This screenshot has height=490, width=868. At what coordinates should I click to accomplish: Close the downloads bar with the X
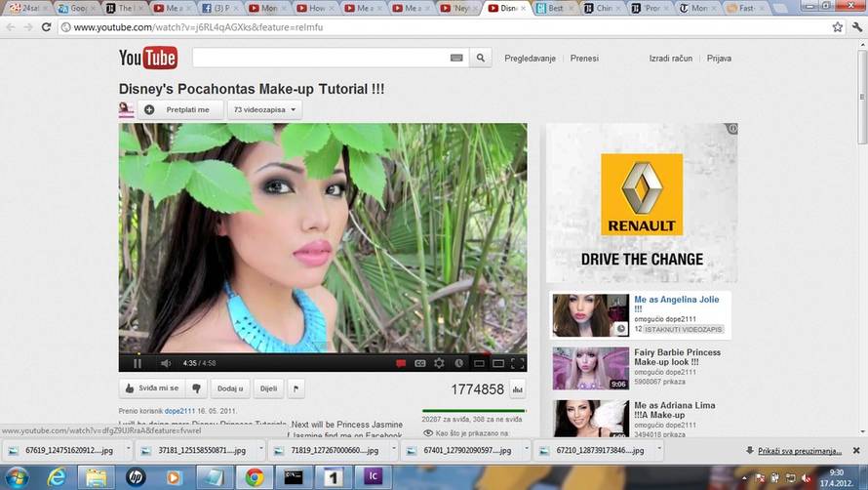[856, 451]
